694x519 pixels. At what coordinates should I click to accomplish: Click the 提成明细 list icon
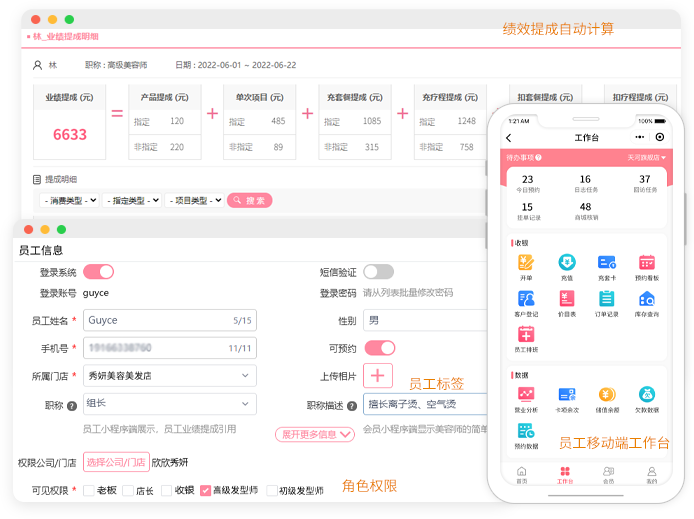[37, 179]
